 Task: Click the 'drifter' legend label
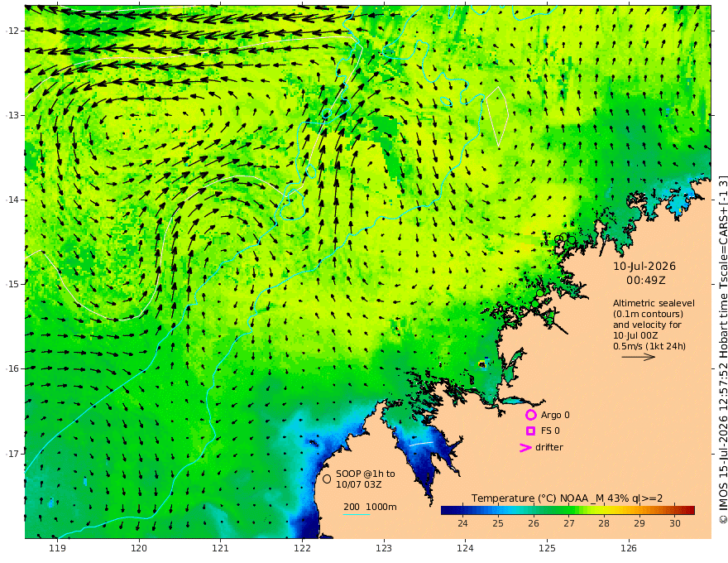click(549, 447)
